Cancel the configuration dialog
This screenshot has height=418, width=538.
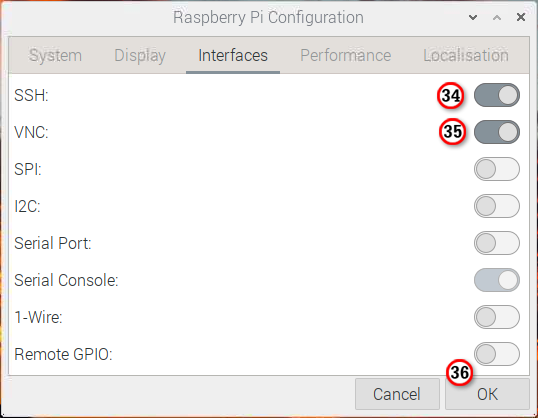tap(397, 394)
